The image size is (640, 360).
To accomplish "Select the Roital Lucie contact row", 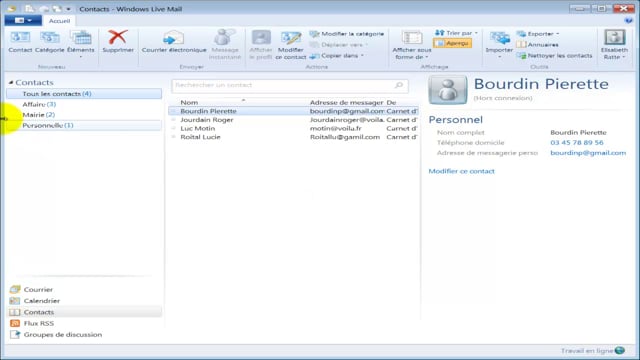I will coord(293,137).
